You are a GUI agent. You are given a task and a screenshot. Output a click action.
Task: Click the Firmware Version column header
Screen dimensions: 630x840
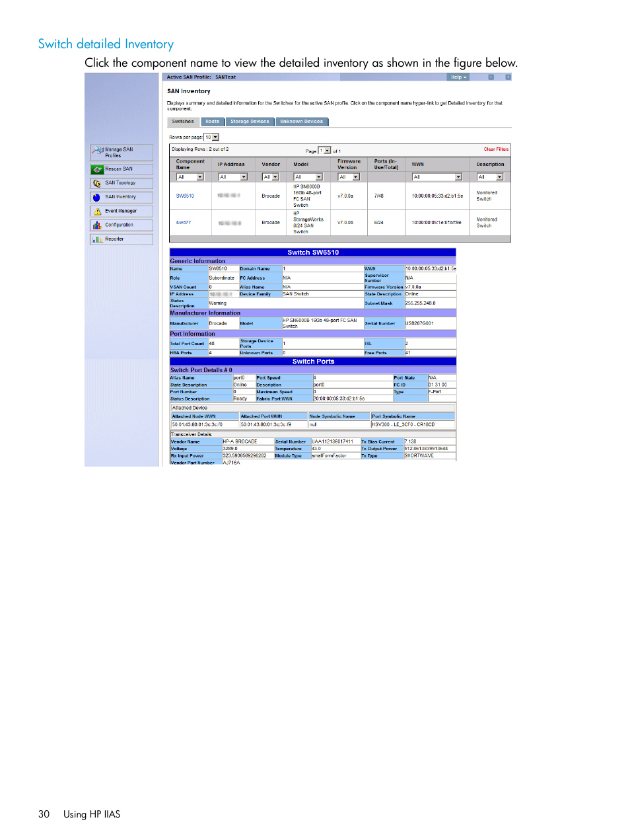point(349,165)
